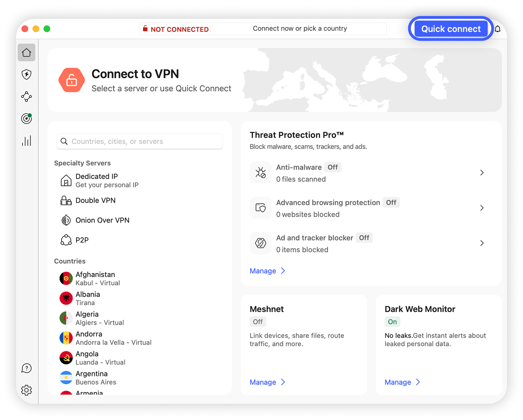Select Albania from the countries list
The height and width of the screenshot is (420, 523).
(88, 298)
